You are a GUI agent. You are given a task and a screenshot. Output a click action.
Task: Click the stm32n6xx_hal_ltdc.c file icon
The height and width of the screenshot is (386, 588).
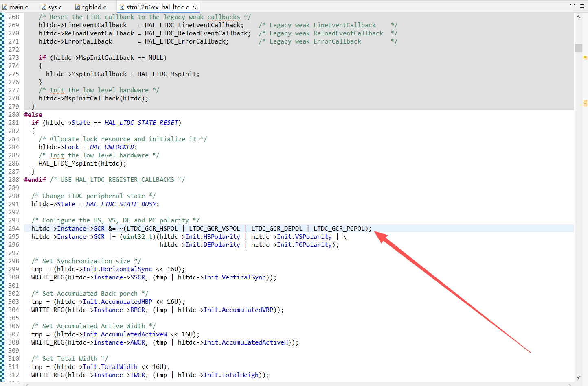pyautogui.click(x=122, y=7)
